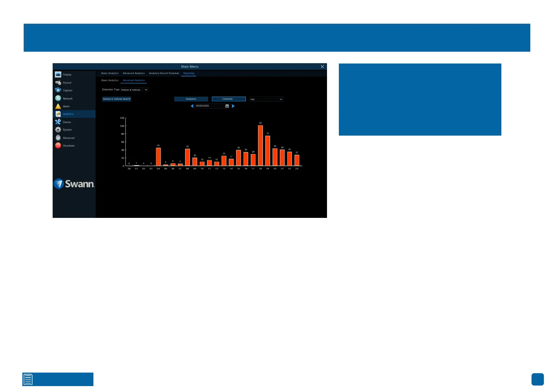Open the top Advanced Analytics tab

tap(134, 73)
